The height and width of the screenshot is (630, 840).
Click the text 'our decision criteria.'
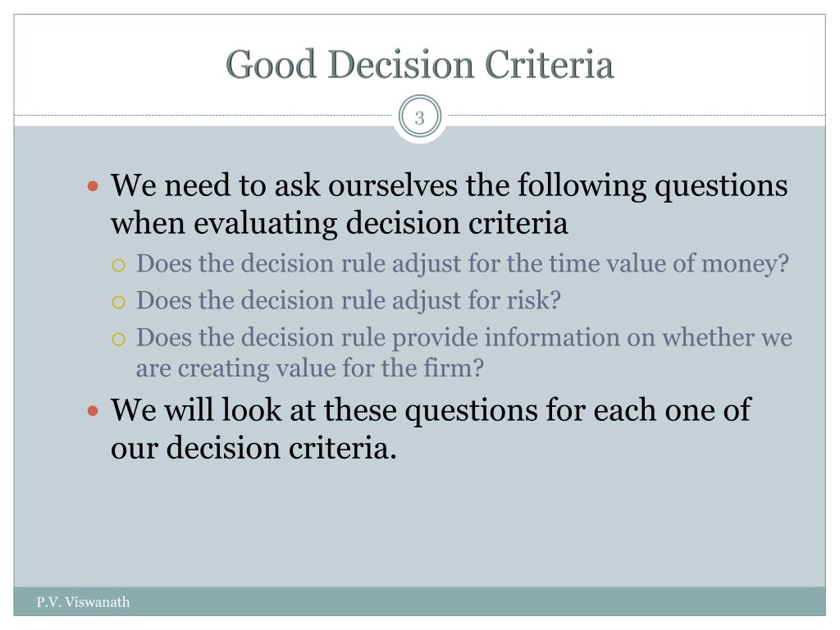[x=253, y=448]
